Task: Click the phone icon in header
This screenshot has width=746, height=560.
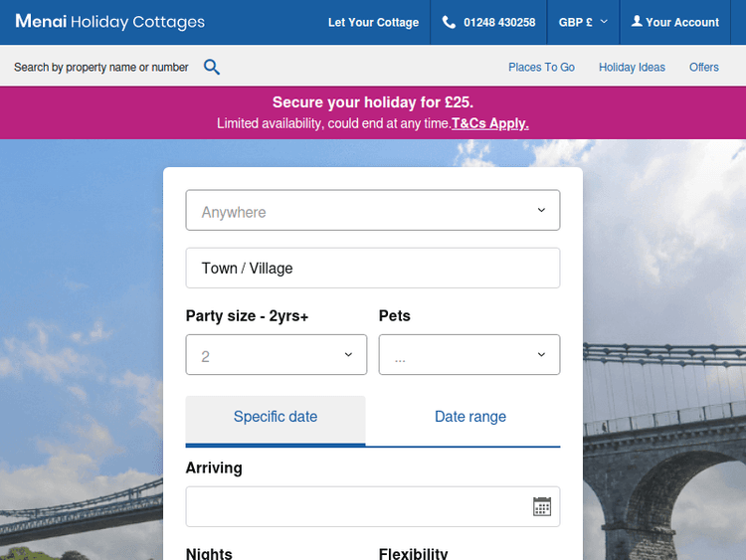Action: click(449, 22)
